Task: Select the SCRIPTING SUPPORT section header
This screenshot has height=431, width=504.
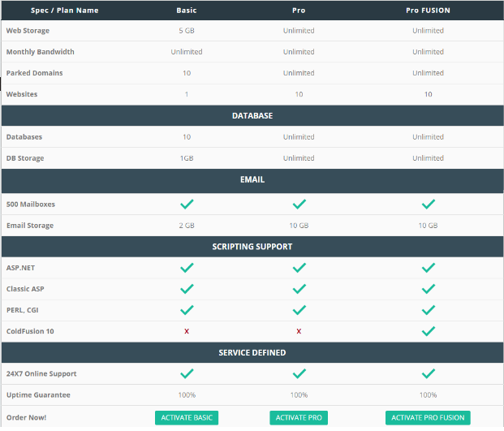Action: click(252, 247)
